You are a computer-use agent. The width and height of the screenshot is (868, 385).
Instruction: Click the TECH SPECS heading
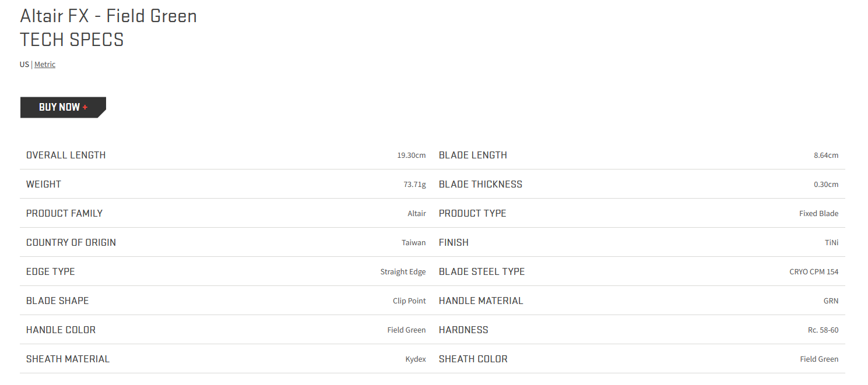coord(72,40)
